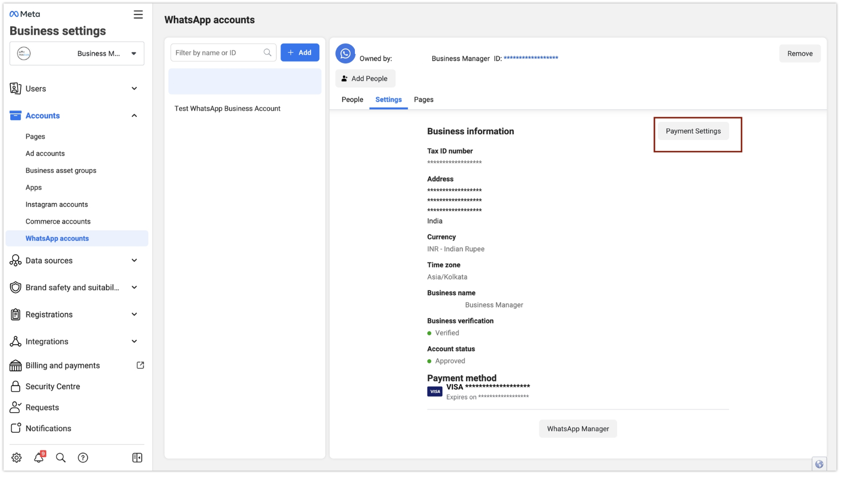Click the Users sidebar icon
868x502 pixels.
click(x=15, y=88)
